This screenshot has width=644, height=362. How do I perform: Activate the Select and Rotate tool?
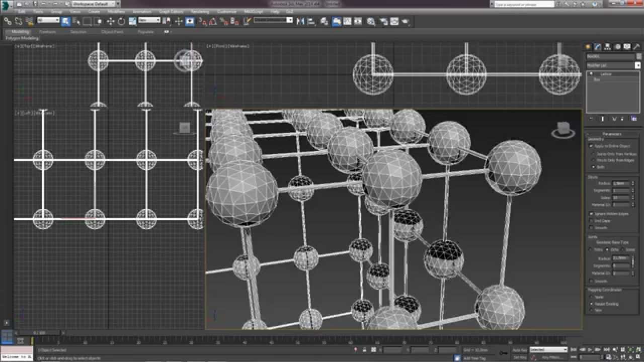pos(121,21)
